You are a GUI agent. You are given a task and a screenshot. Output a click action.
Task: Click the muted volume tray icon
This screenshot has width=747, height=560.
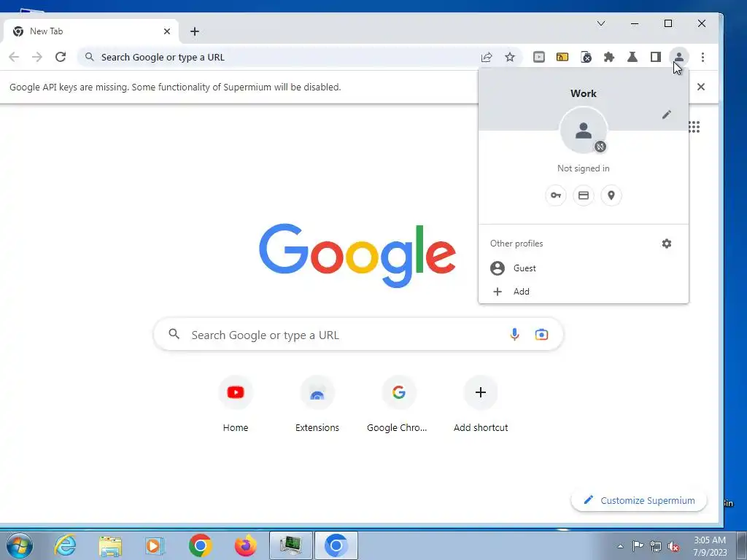[x=673, y=546]
